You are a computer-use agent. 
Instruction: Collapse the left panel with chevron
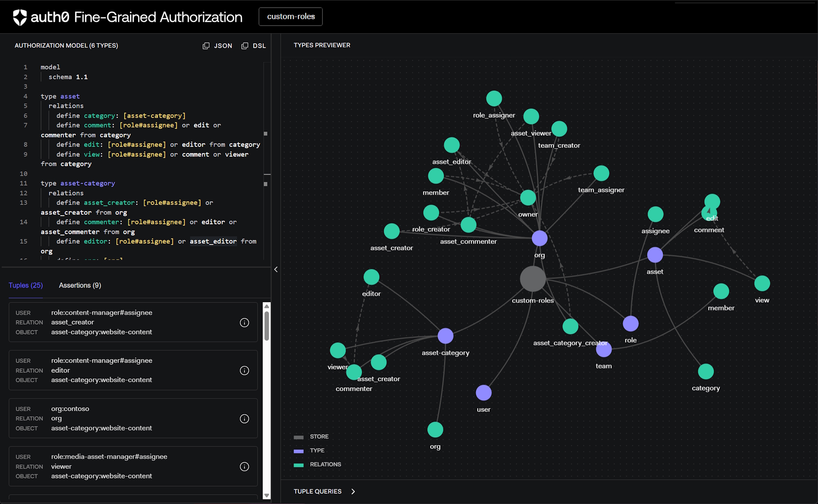click(276, 269)
